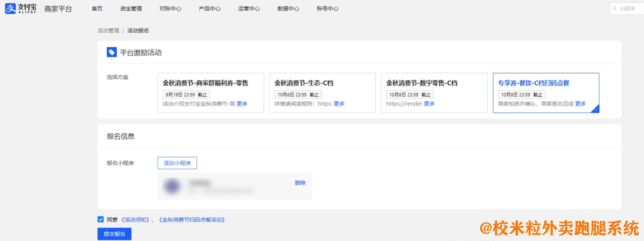Click the 9月19日 23:59 截止 deadline badge
The width and height of the screenshot is (644, 241).
pos(187,94)
